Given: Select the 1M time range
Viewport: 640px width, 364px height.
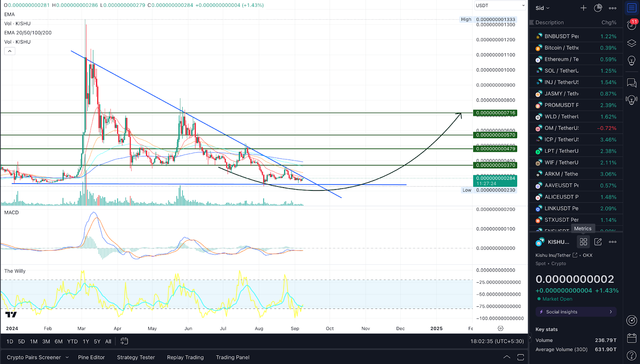Looking at the screenshot, I should tap(34, 341).
